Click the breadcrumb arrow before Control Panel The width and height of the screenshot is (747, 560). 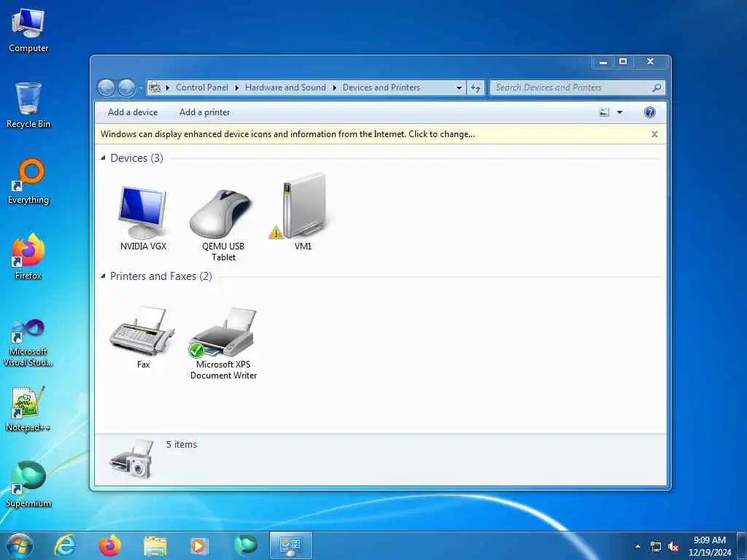[x=168, y=87]
